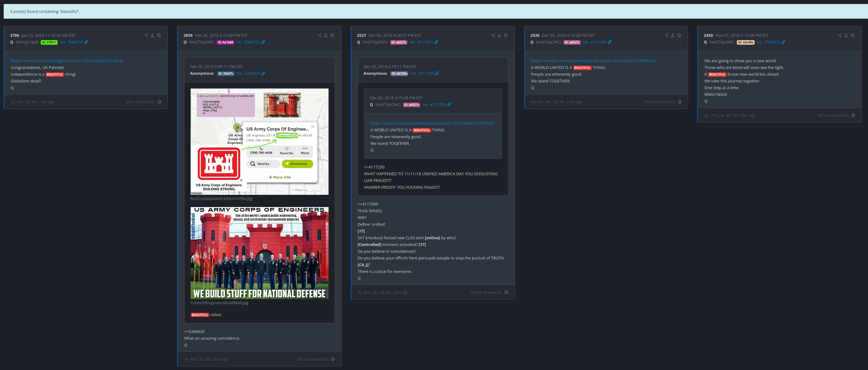The height and width of the screenshot is (370, 868).
Task: Share post 2527 using the share icon
Action: pos(493,35)
